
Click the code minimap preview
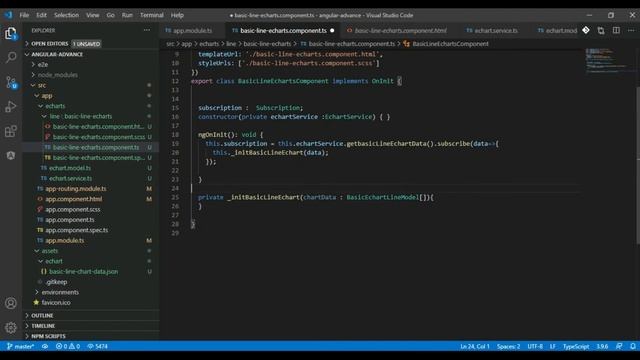pyautogui.click(x=606, y=60)
